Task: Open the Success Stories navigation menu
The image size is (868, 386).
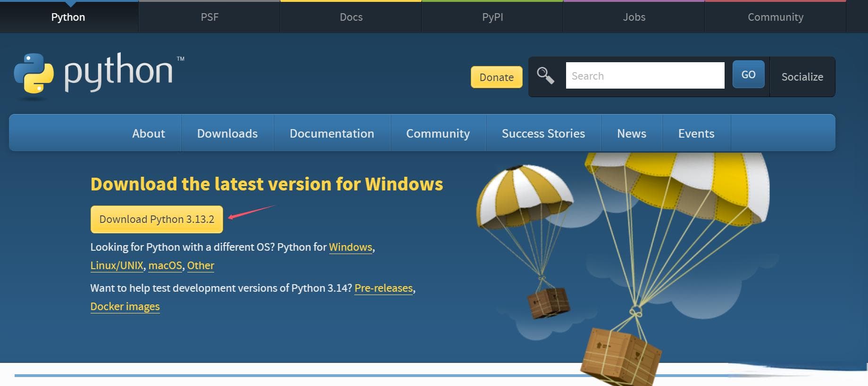Action: [x=543, y=133]
